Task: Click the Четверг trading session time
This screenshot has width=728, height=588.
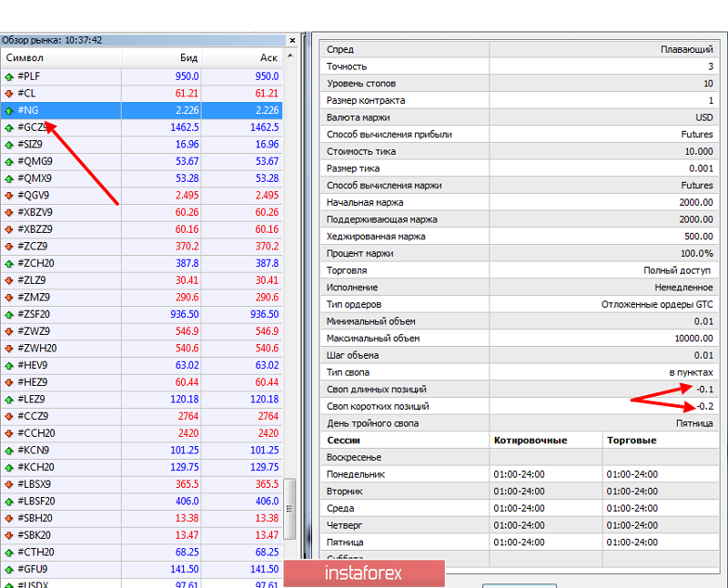Action: pyautogui.click(x=632, y=525)
